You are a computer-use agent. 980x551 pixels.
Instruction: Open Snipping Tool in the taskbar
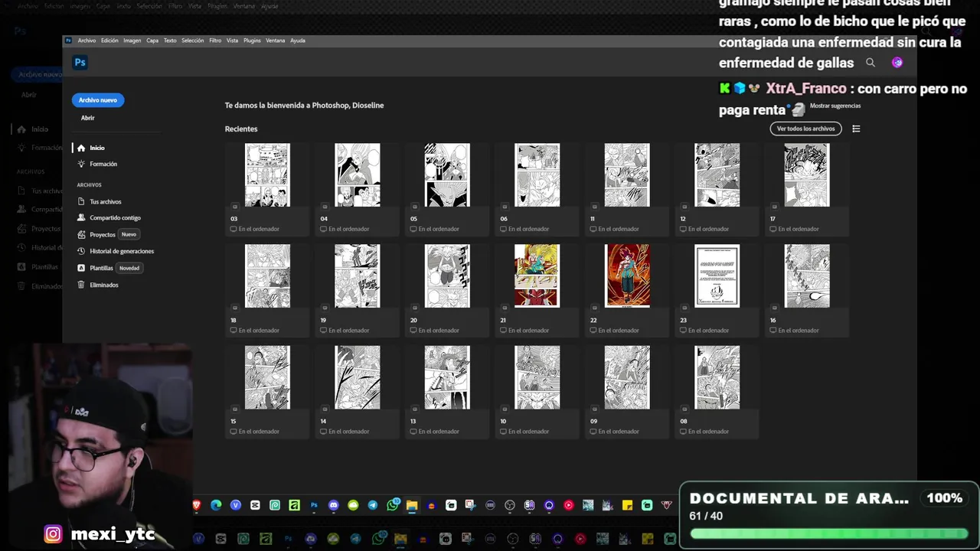click(471, 505)
